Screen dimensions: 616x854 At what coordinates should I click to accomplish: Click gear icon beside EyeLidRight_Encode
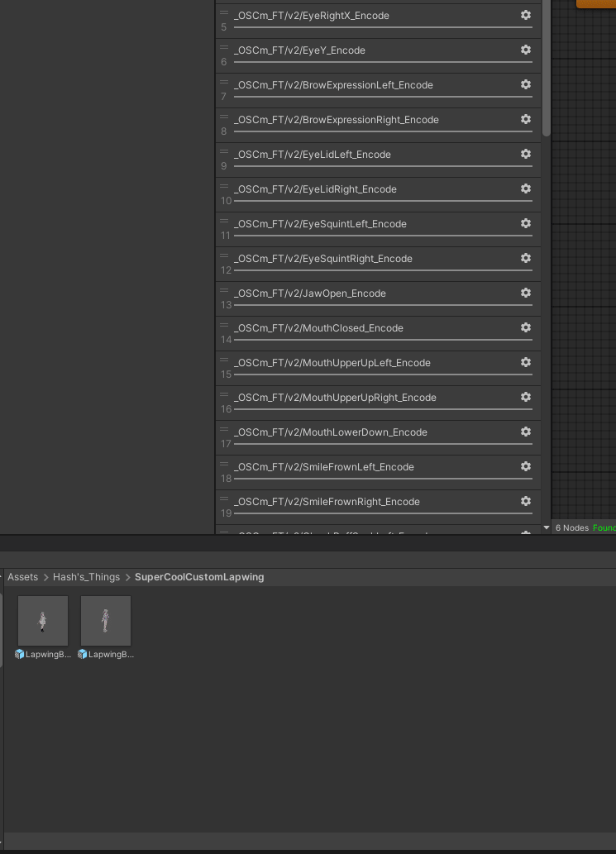pyautogui.click(x=526, y=189)
